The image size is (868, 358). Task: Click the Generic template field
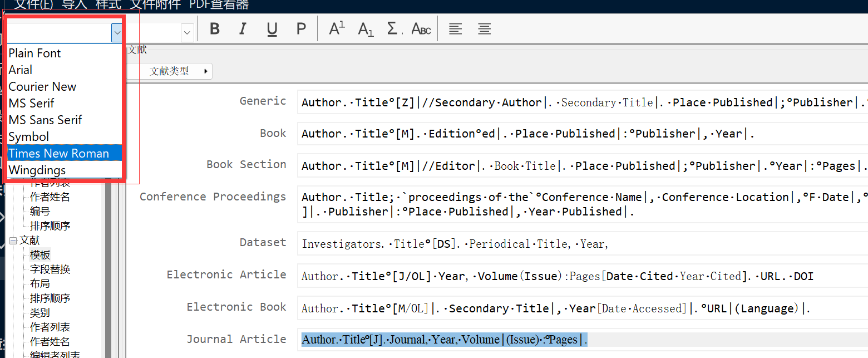(583, 102)
